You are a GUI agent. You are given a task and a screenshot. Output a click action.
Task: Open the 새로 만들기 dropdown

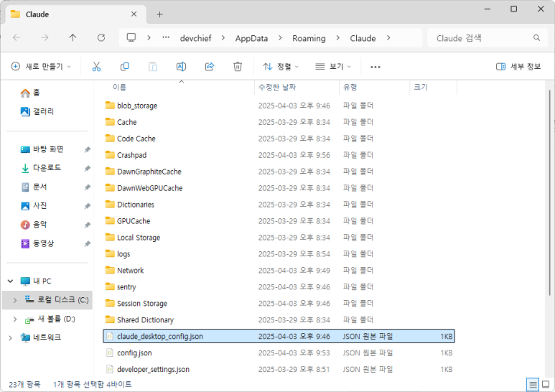tap(41, 67)
